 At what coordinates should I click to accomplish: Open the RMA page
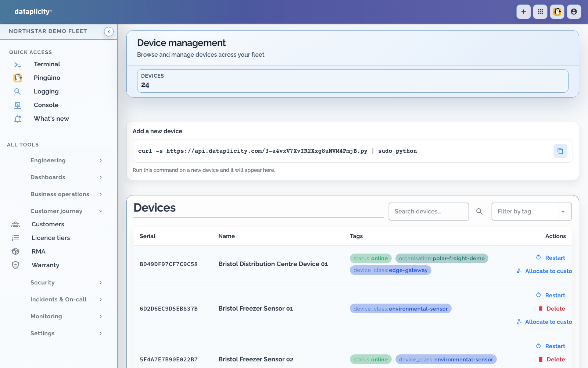tap(39, 251)
